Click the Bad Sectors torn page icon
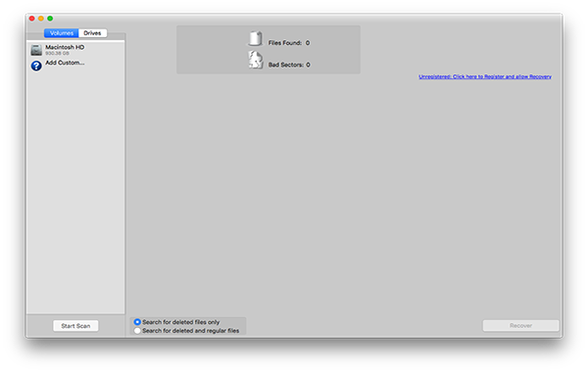Viewport: 588px width, 372px height. coord(256,60)
